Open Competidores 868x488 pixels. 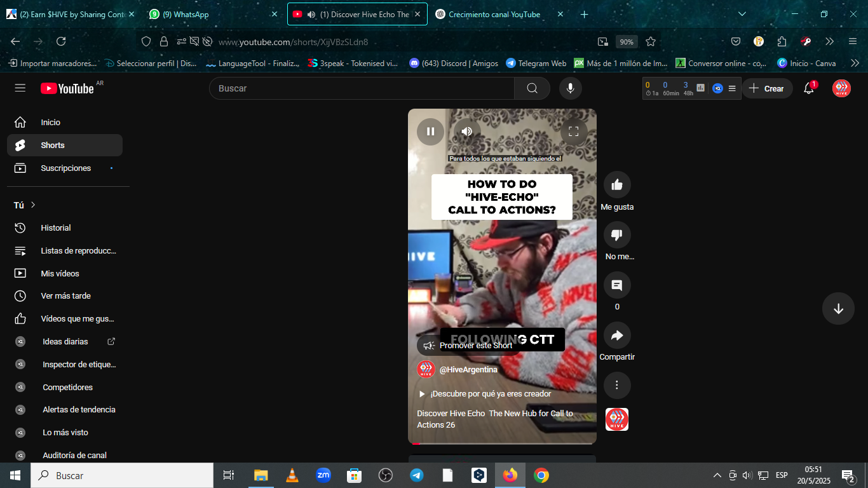tap(65, 388)
